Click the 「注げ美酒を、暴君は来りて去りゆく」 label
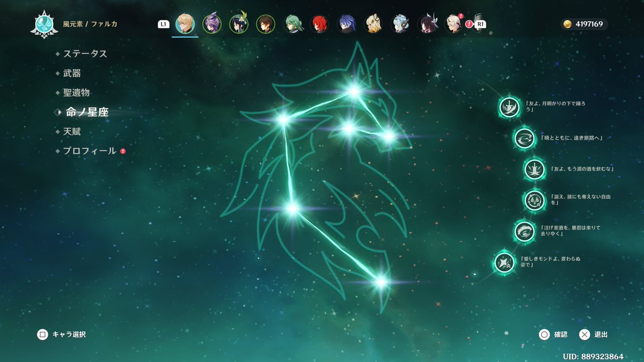Image resolution: width=644 pixels, height=362 pixels. coord(570,231)
